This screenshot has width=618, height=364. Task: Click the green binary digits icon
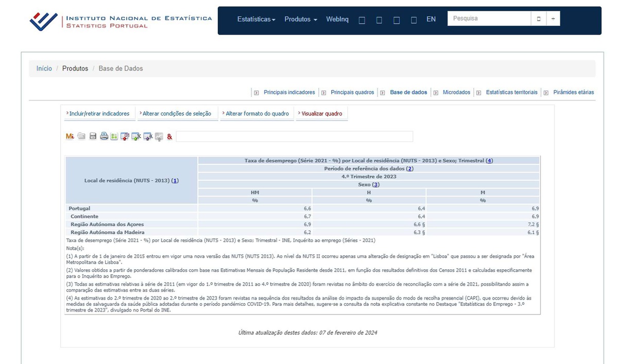[x=114, y=136]
